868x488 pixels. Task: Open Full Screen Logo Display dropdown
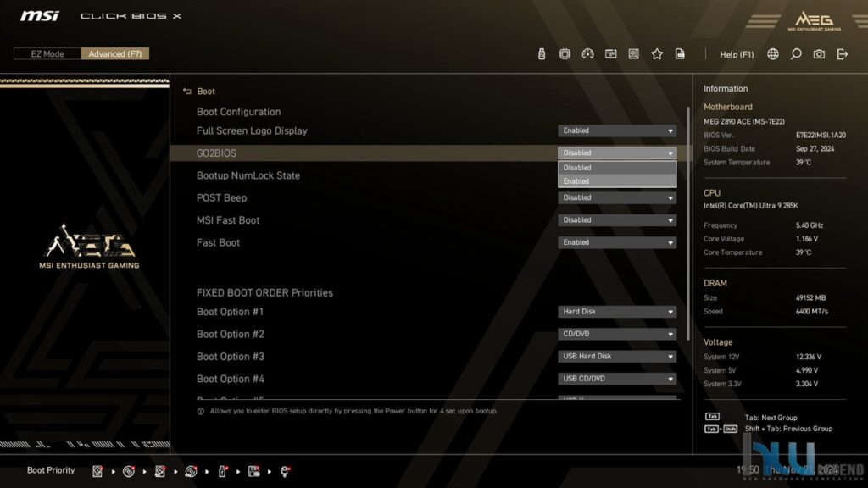click(x=617, y=130)
